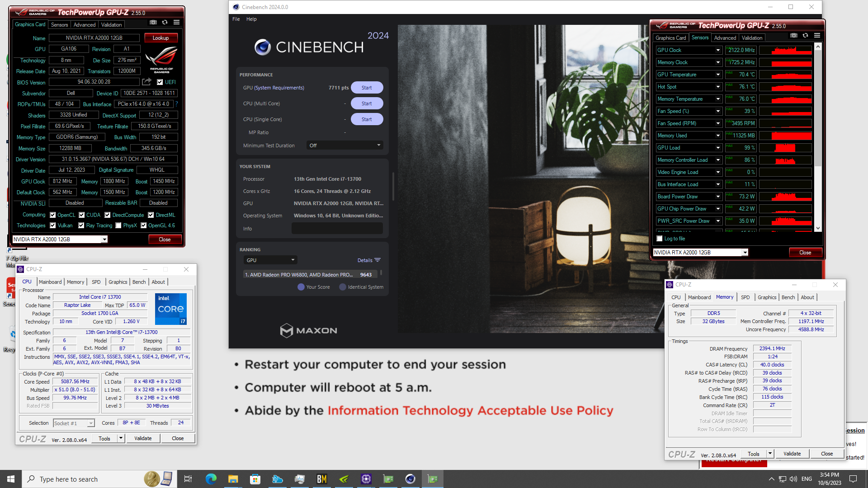Click the Cinebench logo sphere icon
This screenshot has width=868, height=488.
click(x=263, y=47)
